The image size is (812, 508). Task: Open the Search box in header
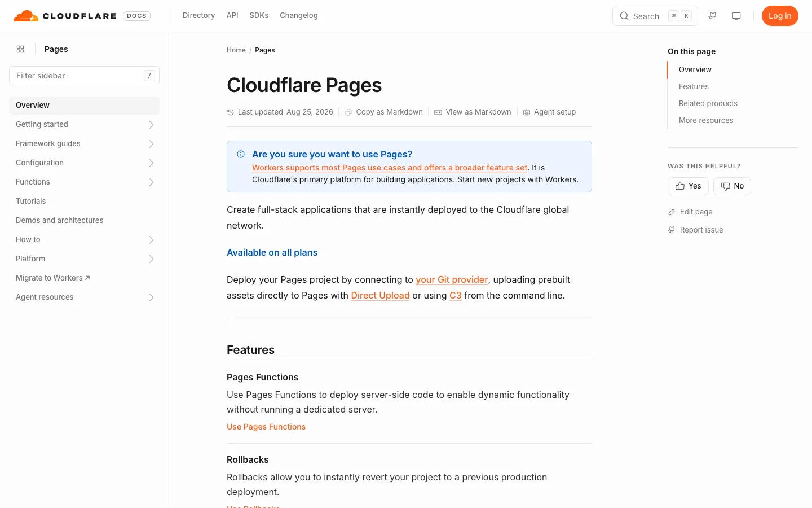655,16
